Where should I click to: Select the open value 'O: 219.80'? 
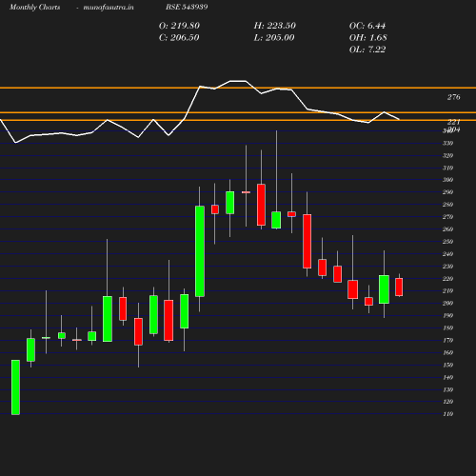(x=179, y=26)
